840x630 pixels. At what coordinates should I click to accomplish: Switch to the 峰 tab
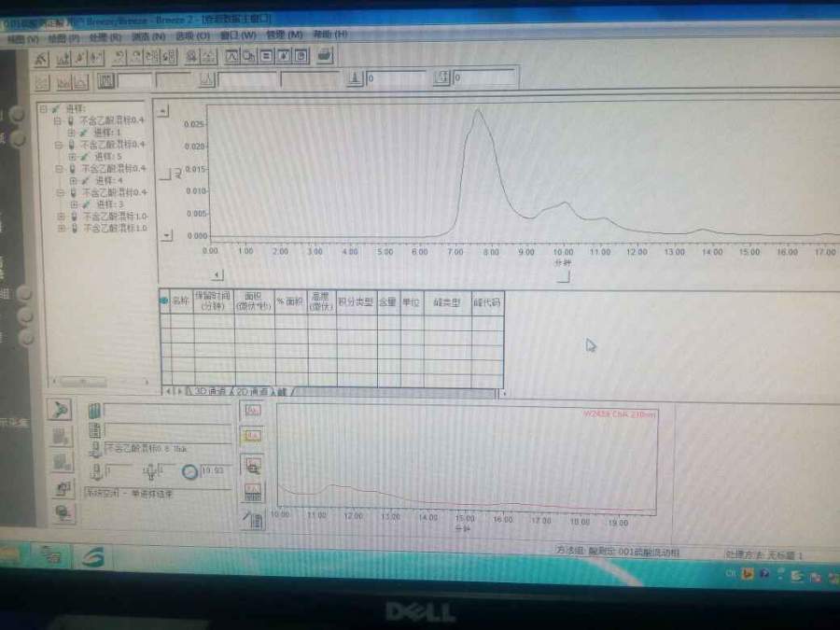[x=283, y=392]
